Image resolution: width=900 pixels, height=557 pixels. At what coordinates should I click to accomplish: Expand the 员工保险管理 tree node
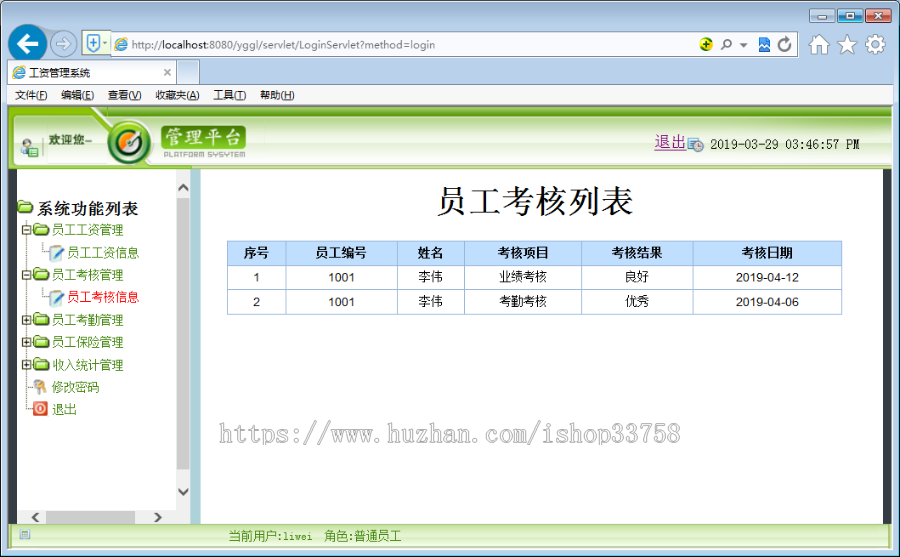tap(26, 342)
